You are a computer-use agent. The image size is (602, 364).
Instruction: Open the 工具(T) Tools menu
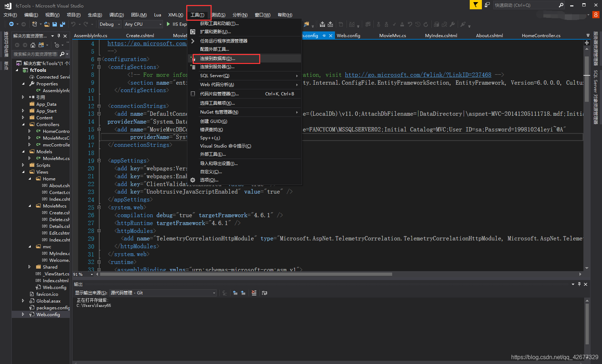(197, 15)
